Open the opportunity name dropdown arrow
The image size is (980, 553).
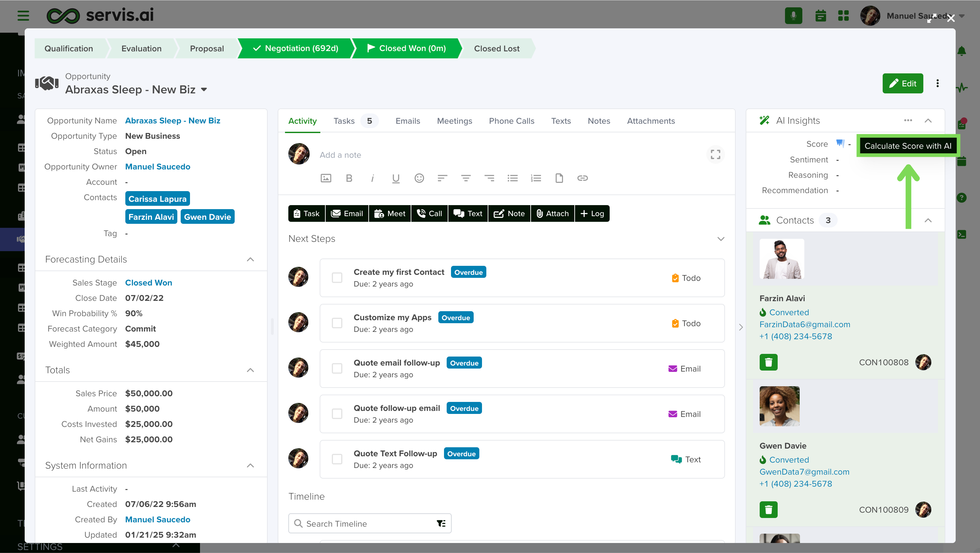(204, 89)
